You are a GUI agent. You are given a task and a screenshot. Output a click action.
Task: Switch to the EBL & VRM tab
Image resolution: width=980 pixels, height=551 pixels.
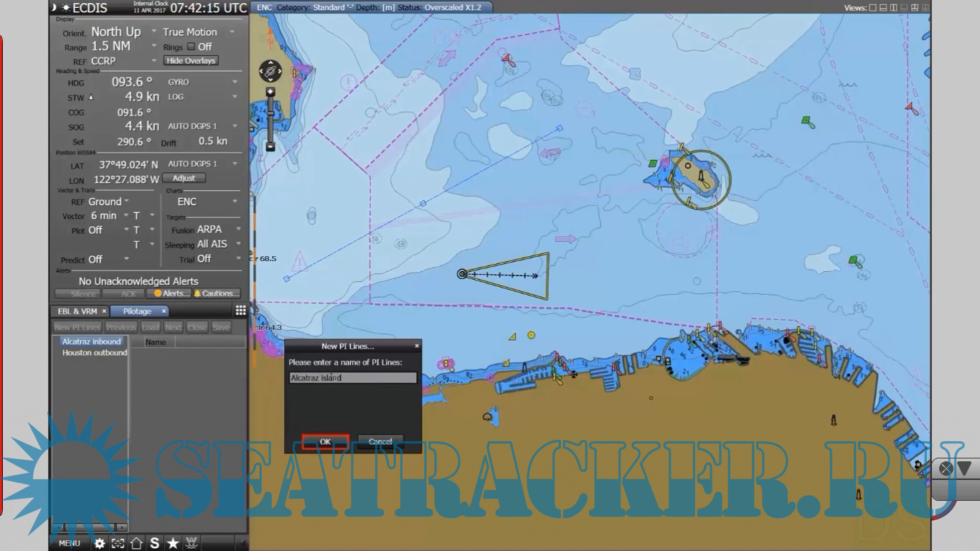pyautogui.click(x=77, y=311)
